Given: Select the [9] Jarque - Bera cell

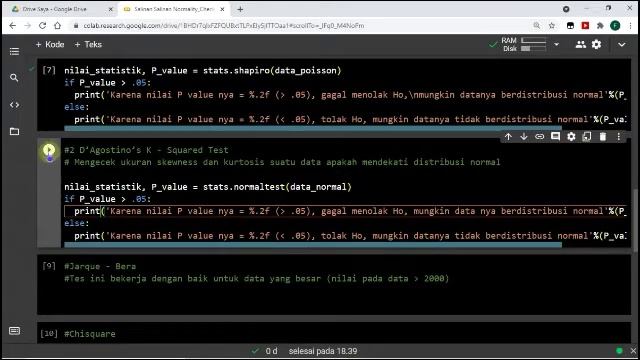Looking at the screenshot, I should pos(334,285).
